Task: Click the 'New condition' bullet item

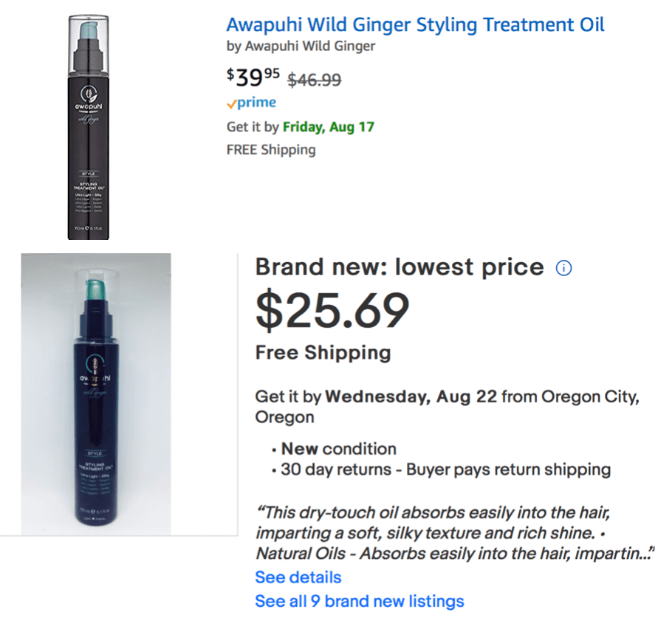Action: point(338,448)
